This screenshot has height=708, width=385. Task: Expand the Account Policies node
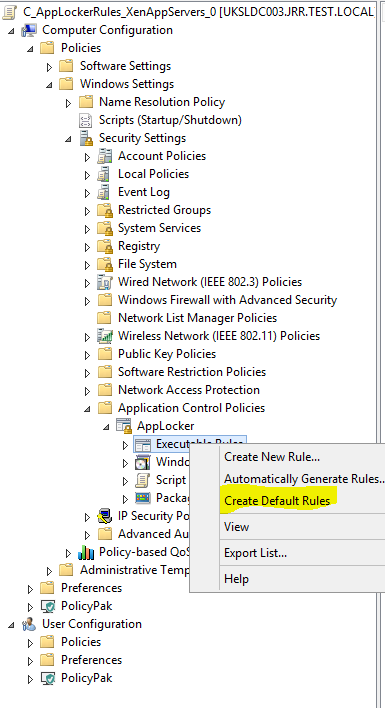(x=88, y=157)
